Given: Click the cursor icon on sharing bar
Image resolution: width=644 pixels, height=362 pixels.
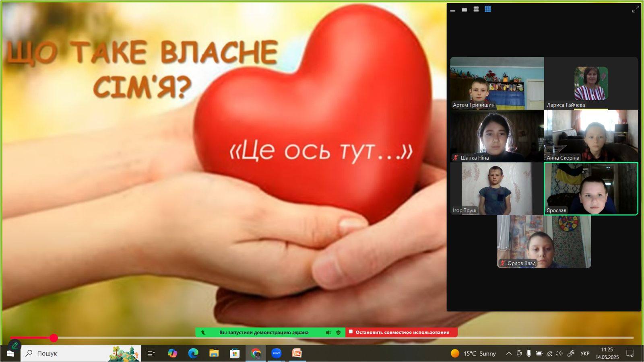Looking at the screenshot, I should coord(203,332).
